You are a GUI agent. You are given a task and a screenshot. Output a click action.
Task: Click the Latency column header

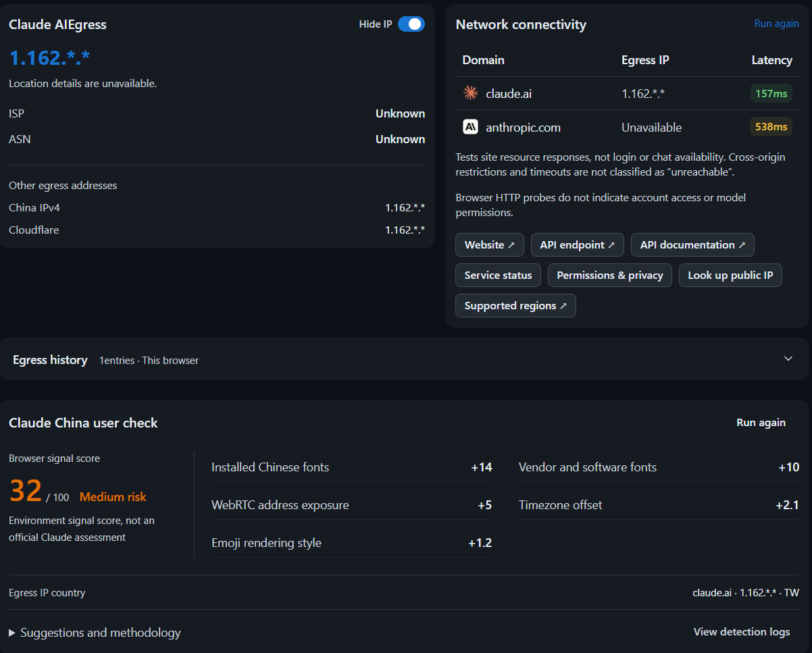click(772, 60)
